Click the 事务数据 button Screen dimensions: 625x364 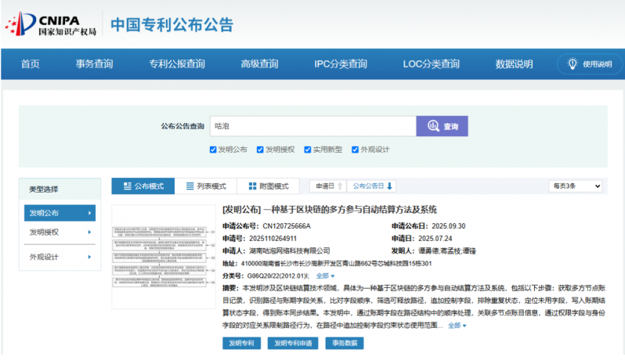[345, 343]
